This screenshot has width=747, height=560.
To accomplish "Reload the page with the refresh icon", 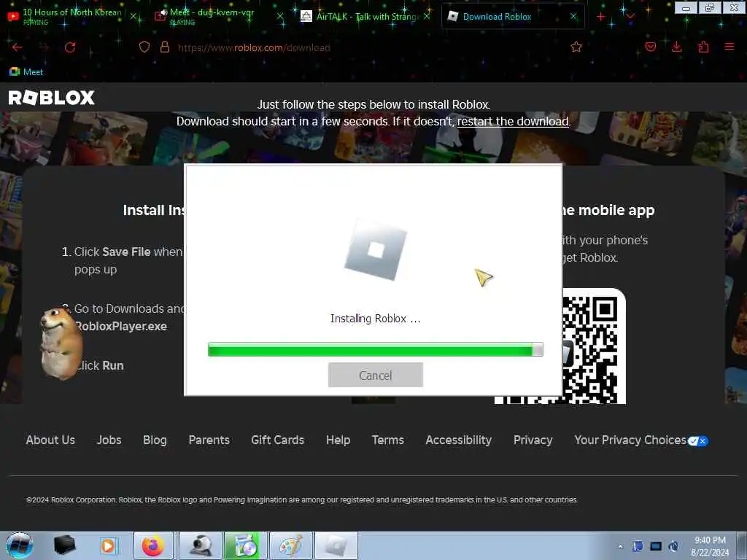I will click(x=70, y=47).
